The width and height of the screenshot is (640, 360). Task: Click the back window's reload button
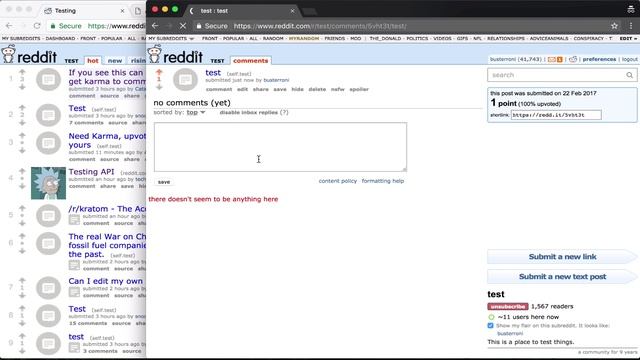click(37, 26)
